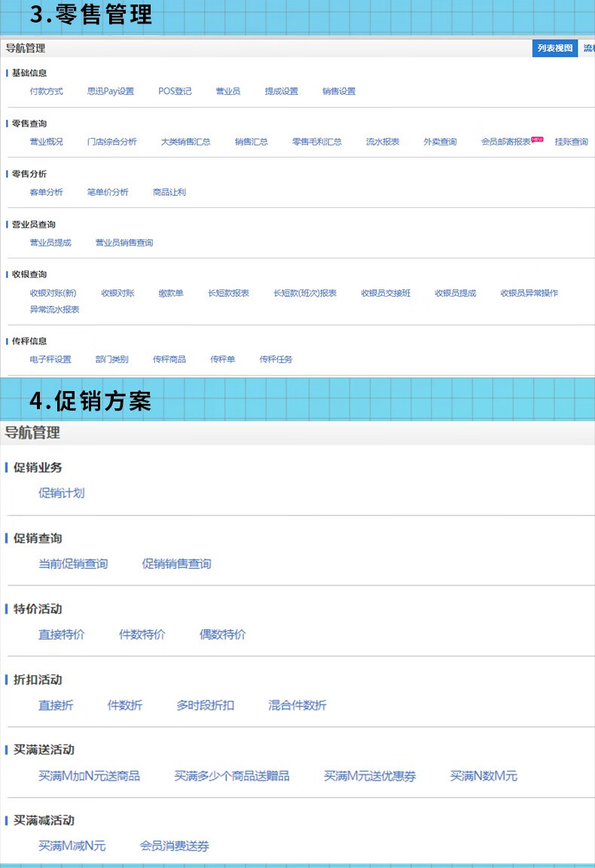Screen dimensions: 595x868
Task: Click 客单分析 under 零售分析
Action: pyautogui.click(x=46, y=192)
